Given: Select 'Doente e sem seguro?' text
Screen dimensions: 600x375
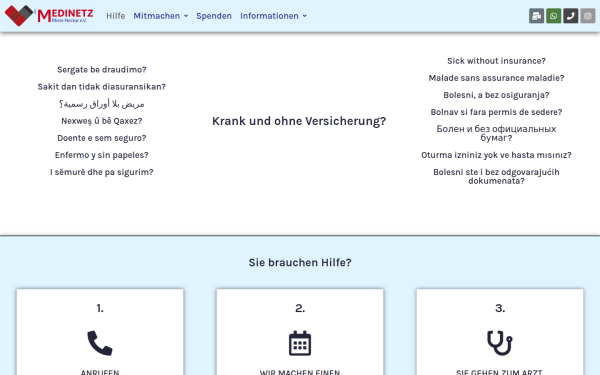Looking at the screenshot, I should coord(102,138).
